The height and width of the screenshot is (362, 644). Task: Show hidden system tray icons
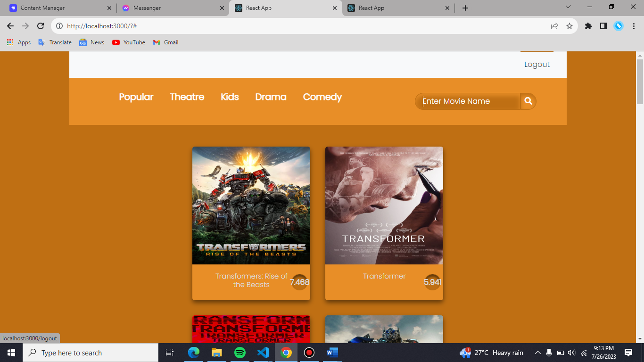tap(537, 353)
